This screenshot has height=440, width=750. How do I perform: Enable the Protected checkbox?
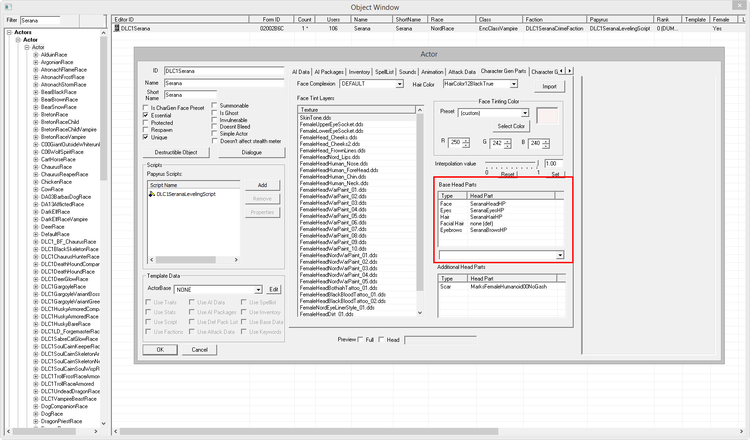click(146, 122)
